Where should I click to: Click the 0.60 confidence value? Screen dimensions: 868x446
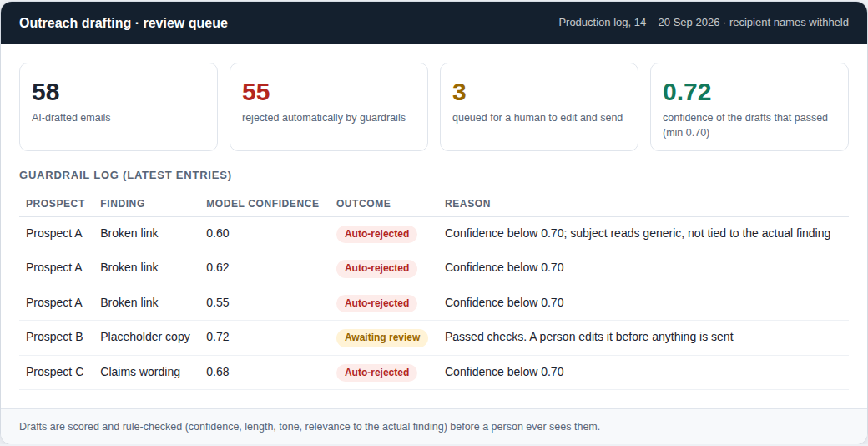pyautogui.click(x=218, y=233)
